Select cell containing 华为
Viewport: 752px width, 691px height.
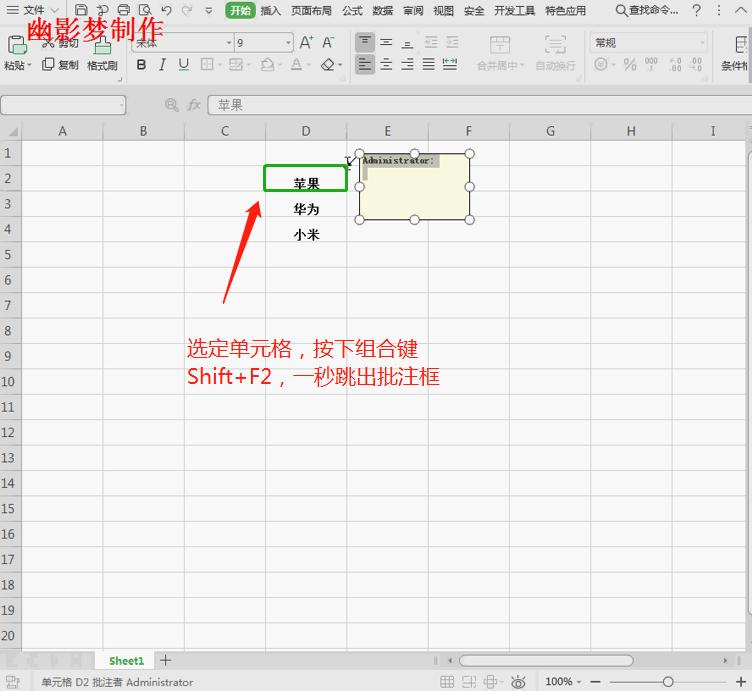(x=306, y=204)
